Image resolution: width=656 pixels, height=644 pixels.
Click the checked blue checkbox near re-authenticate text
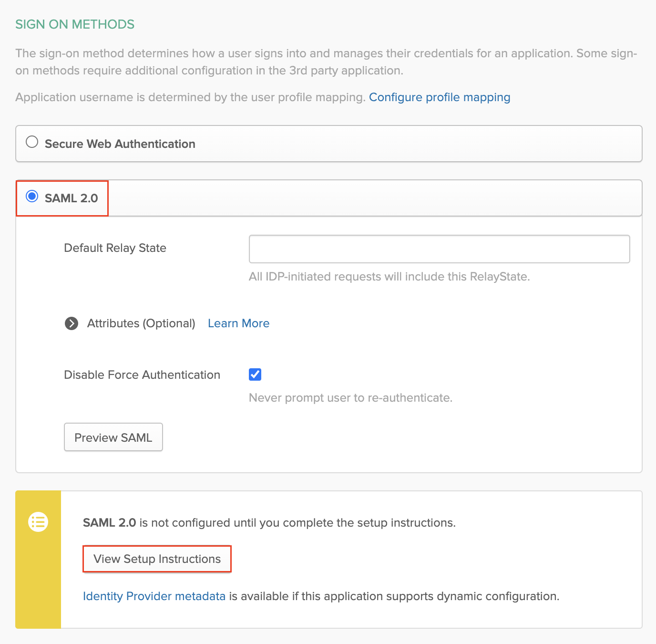(x=255, y=374)
